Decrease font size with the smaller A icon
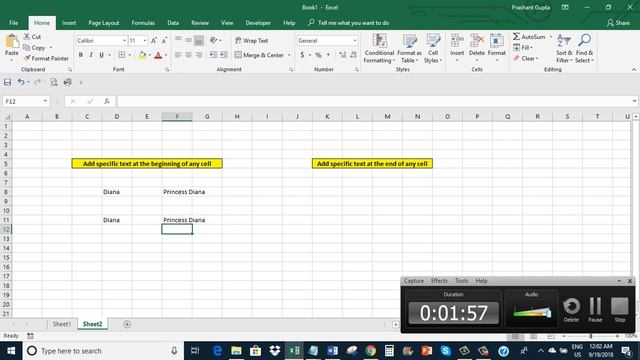 164,40
